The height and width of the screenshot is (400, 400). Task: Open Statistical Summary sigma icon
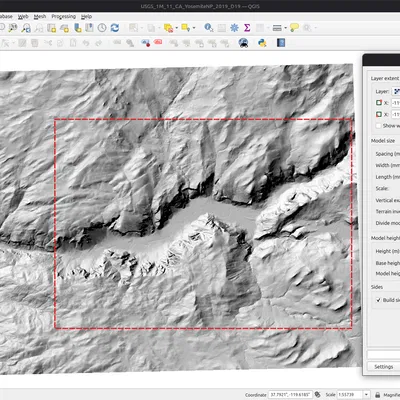(x=247, y=28)
